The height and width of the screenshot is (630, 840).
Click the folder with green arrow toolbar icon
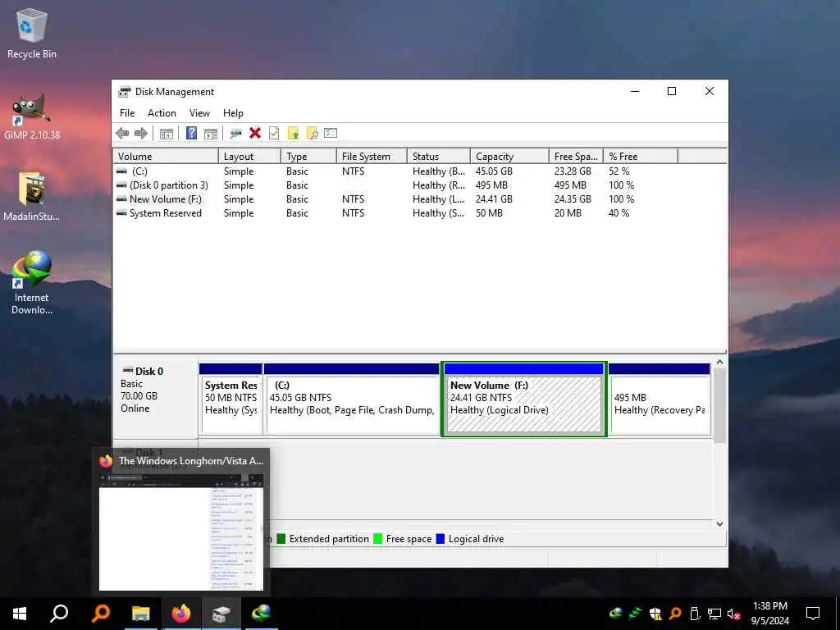pos(293,134)
